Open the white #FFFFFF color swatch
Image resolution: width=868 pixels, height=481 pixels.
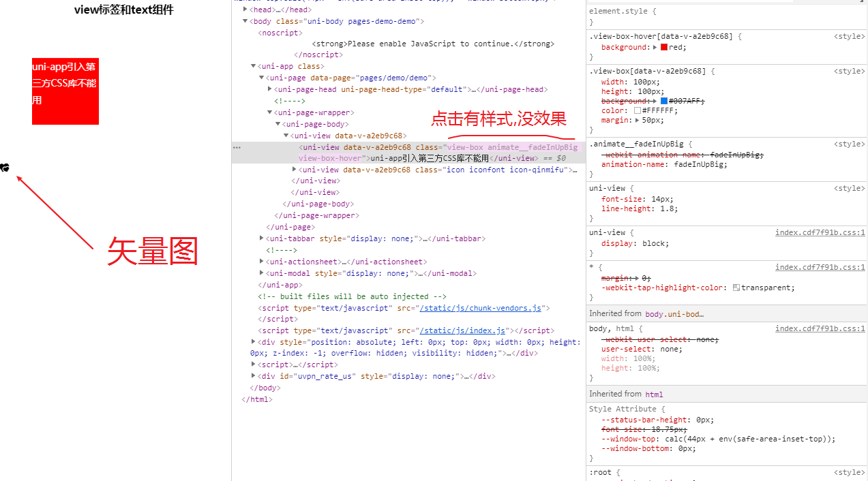[638, 110]
